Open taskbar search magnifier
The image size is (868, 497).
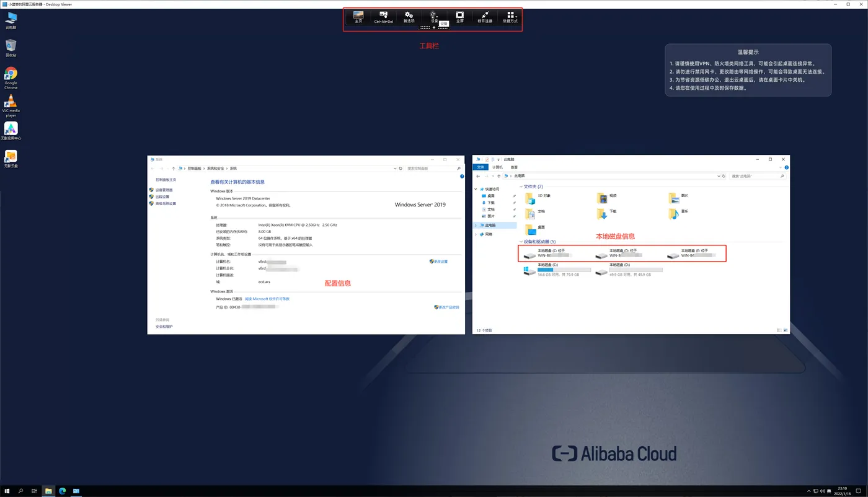click(20, 491)
